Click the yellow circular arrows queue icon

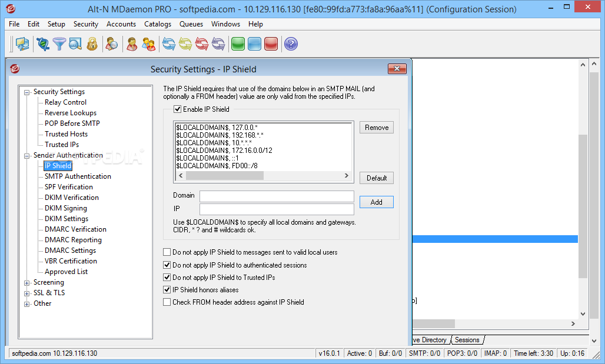[x=185, y=44]
